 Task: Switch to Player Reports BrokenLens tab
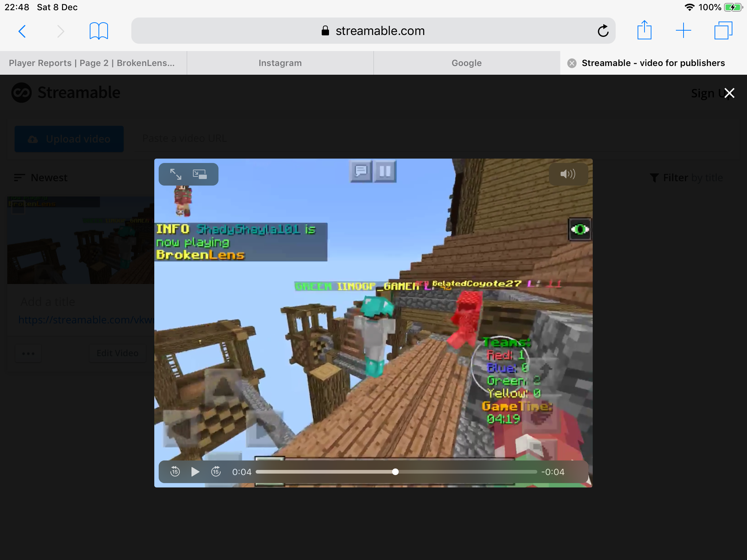pyautogui.click(x=93, y=63)
